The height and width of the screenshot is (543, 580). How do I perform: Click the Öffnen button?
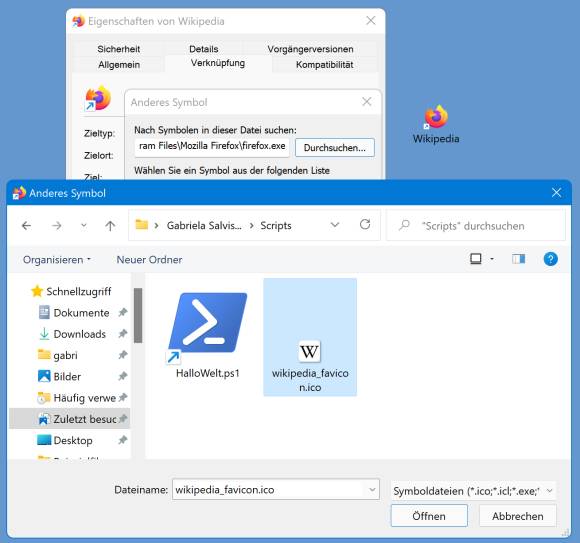pos(429,516)
